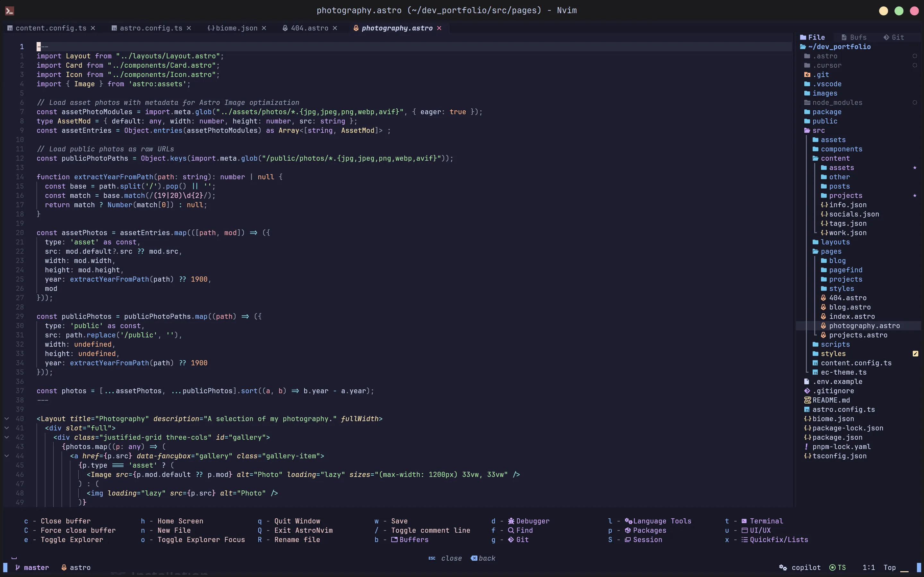Image resolution: width=924 pixels, height=577 pixels.
Task: Collapse the pages folder
Action: [x=827, y=251]
